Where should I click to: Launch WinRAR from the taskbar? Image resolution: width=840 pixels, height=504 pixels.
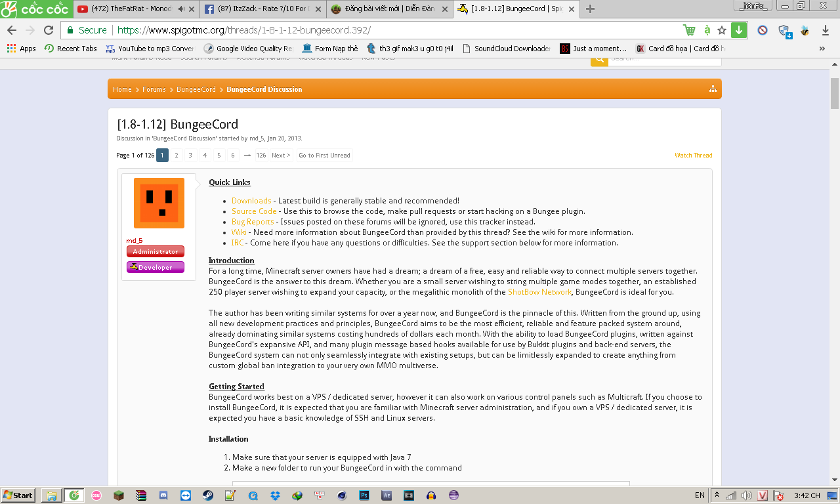click(141, 495)
